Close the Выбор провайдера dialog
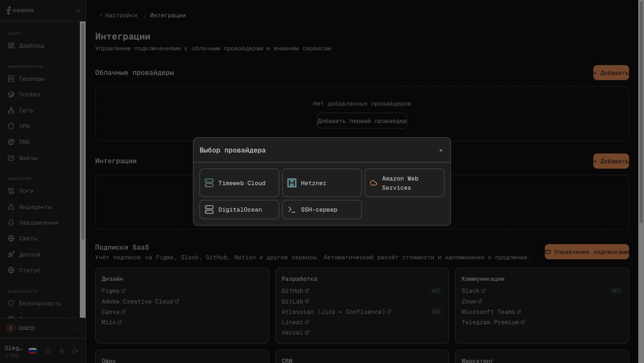Image resolution: width=644 pixels, height=363 pixels. [x=441, y=150]
